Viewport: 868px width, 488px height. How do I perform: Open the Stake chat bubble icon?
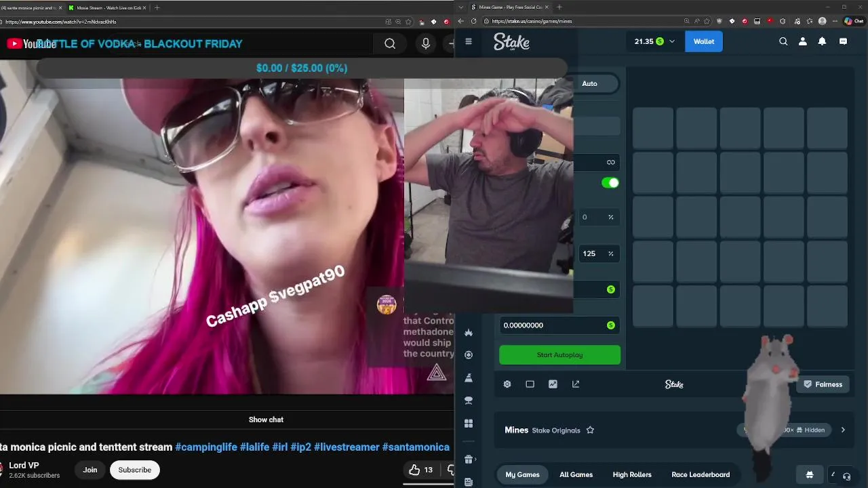point(843,41)
